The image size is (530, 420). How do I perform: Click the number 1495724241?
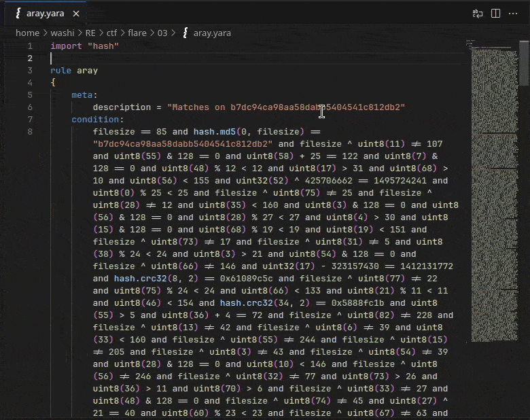pos(400,181)
